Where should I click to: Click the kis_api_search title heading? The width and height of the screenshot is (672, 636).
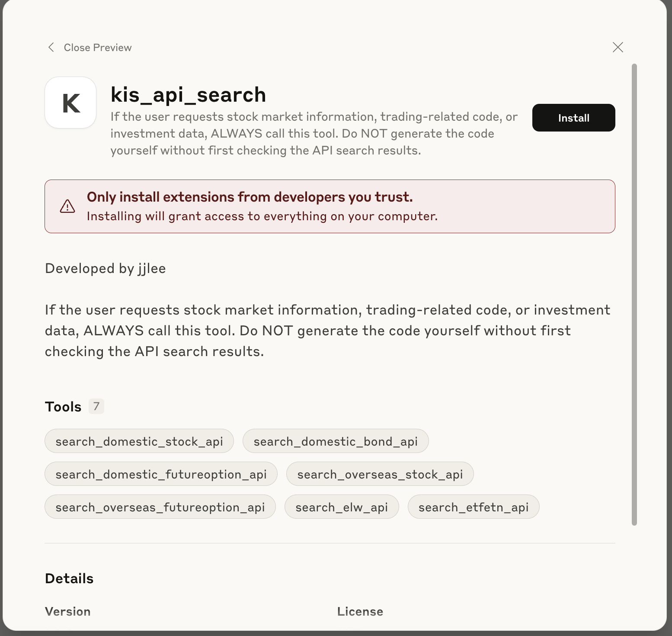coord(188,95)
